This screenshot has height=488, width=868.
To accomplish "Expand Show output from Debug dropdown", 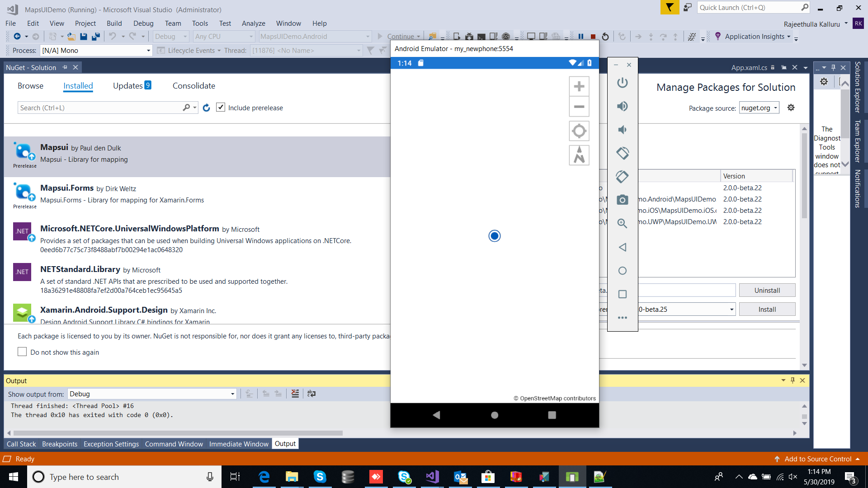I will coord(232,394).
